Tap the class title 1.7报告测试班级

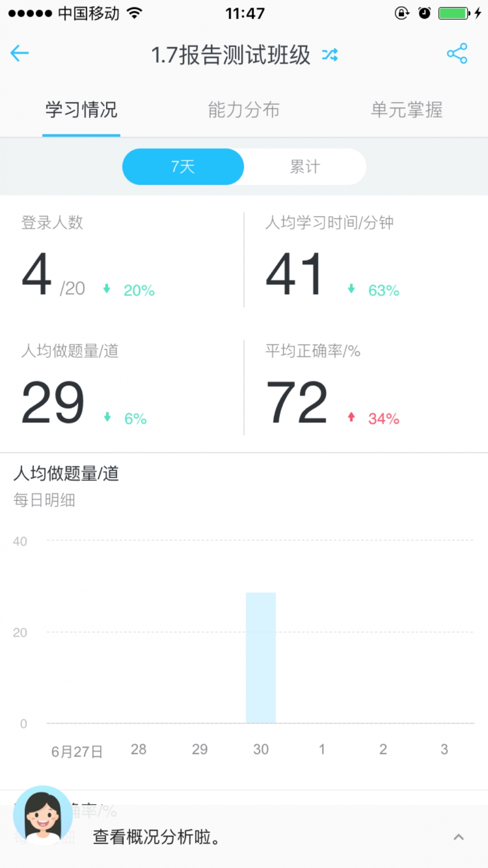pos(231,55)
